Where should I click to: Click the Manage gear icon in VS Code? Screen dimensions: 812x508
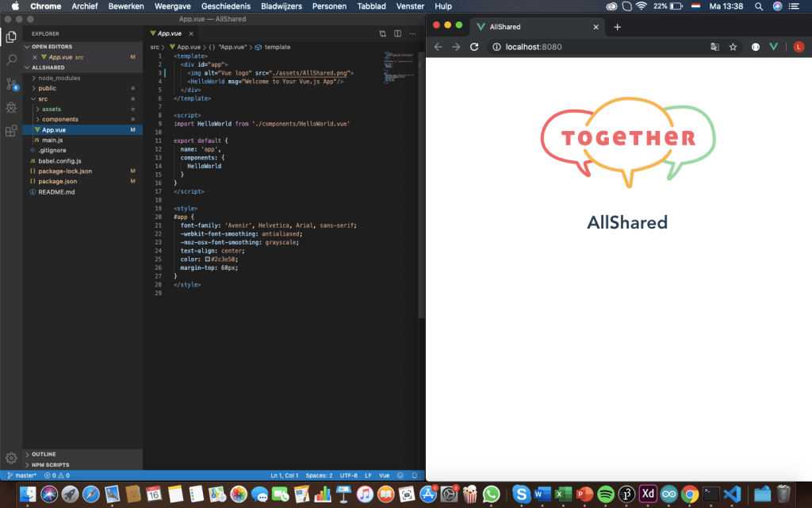click(11, 458)
